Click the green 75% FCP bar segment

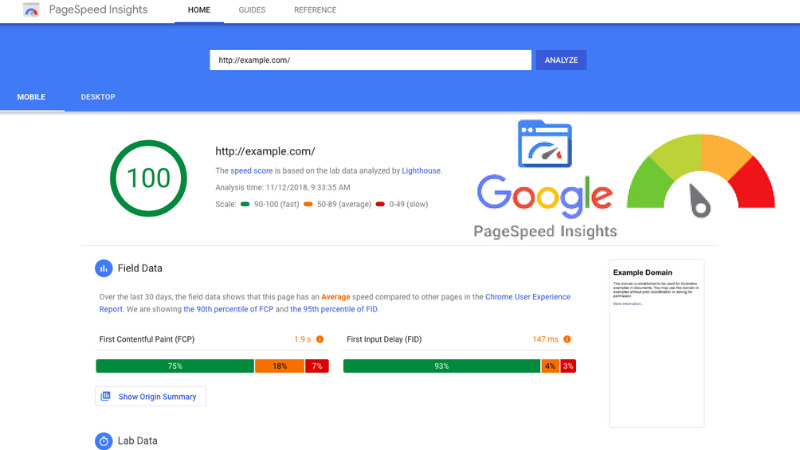pyautogui.click(x=175, y=366)
